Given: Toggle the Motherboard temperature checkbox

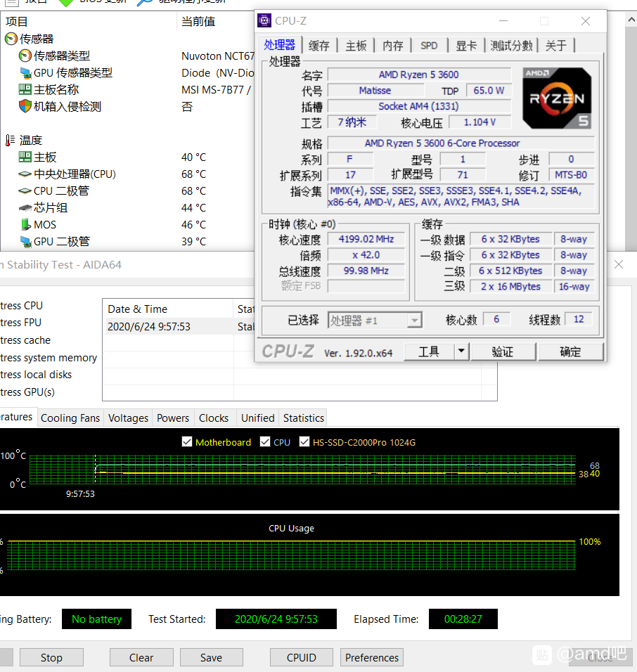Looking at the screenshot, I should (187, 442).
